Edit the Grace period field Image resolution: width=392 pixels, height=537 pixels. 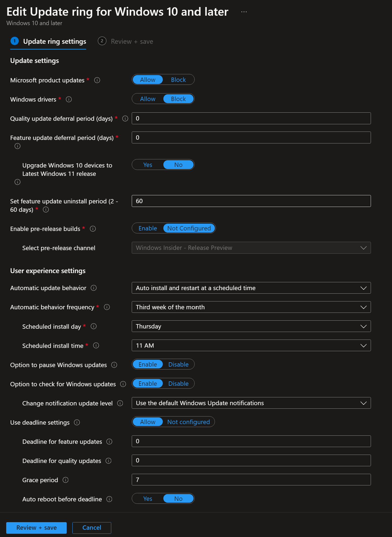251,480
